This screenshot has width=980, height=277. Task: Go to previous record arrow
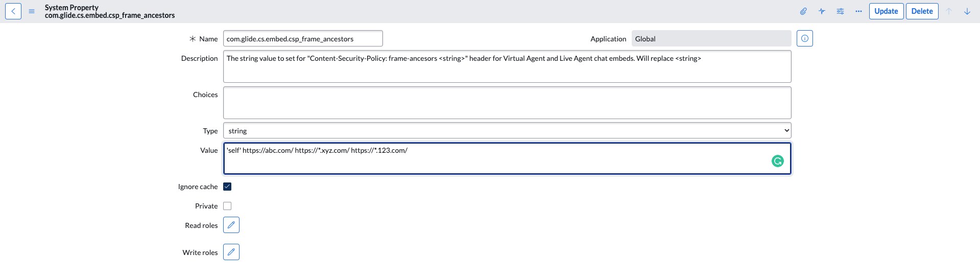949,11
